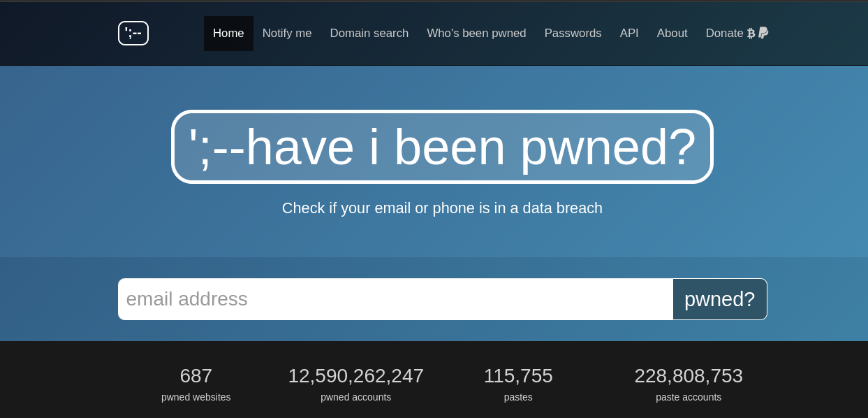The width and height of the screenshot is (868, 418).
Task: Open the Notify me page
Action: (x=287, y=34)
